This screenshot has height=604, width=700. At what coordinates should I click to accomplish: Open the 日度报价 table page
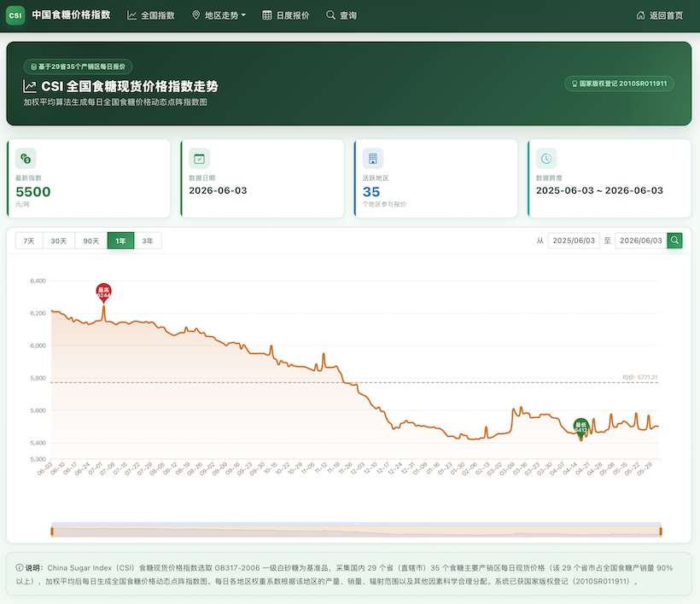point(286,15)
